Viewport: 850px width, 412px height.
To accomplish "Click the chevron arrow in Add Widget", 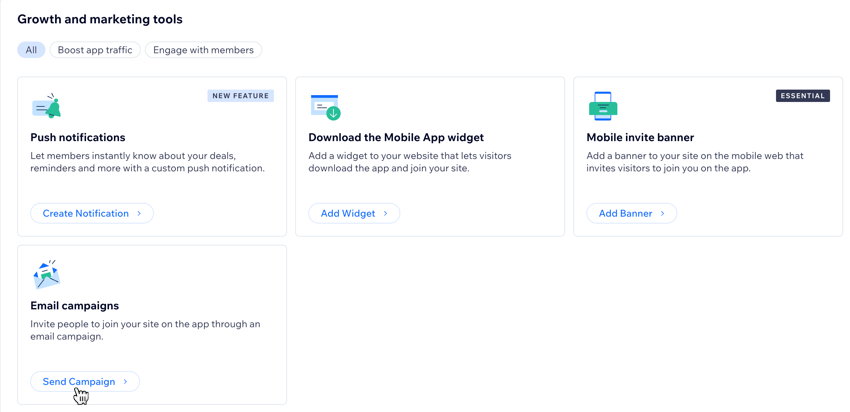I will coord(386,214).
